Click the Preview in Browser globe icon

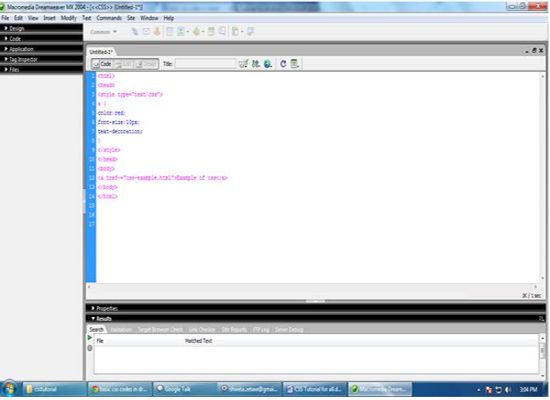tap(268, 64)
